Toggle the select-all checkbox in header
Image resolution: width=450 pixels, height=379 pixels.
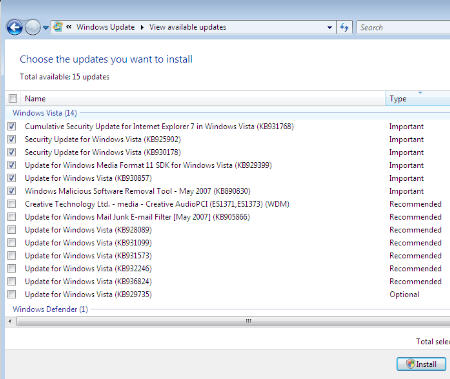(x=13, y=98)
